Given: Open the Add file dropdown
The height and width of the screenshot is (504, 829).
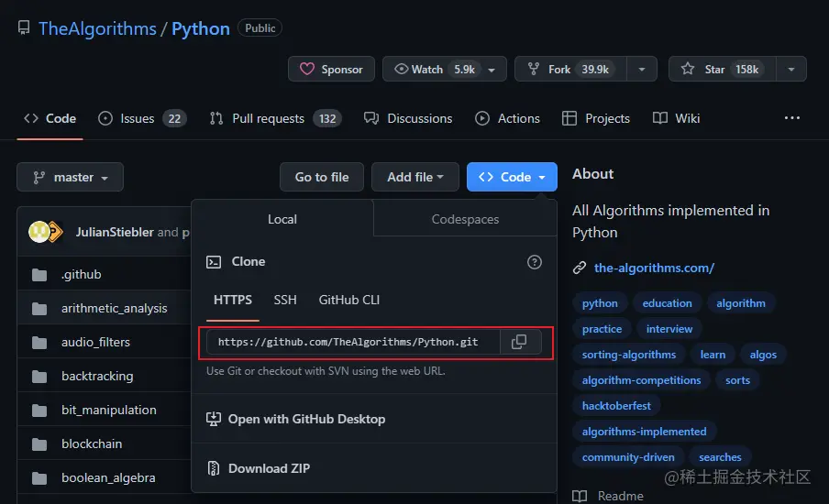Looking at the screenshot, I should [415, 177].
